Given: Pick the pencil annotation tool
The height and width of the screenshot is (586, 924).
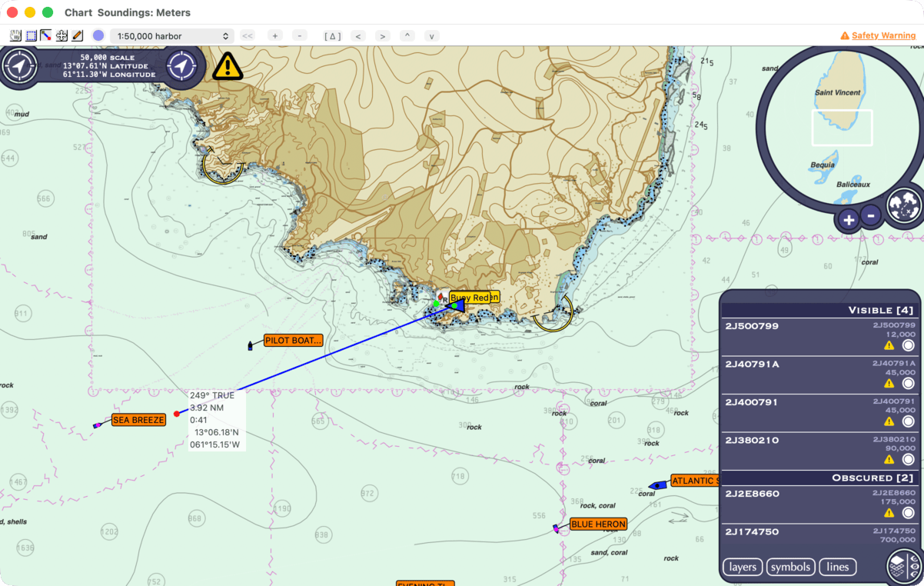Looking at the screenshot, I should coord(77,35).
